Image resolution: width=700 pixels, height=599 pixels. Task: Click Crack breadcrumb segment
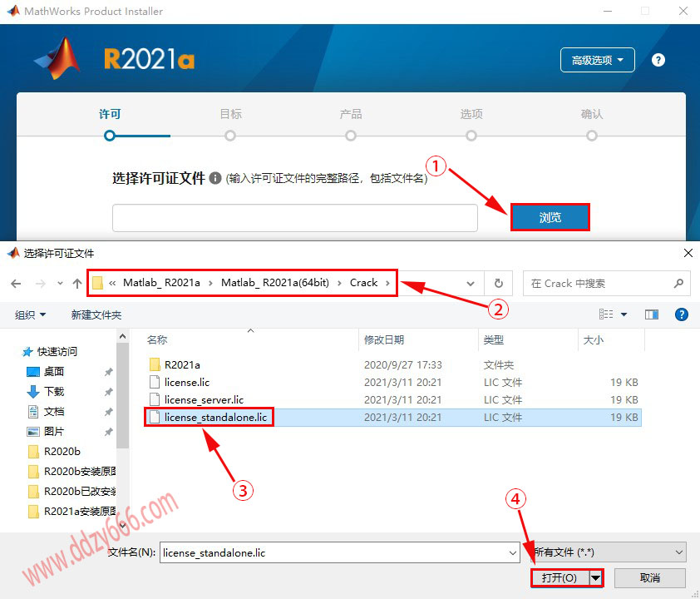pyautogui.click(x=363, y=283)
